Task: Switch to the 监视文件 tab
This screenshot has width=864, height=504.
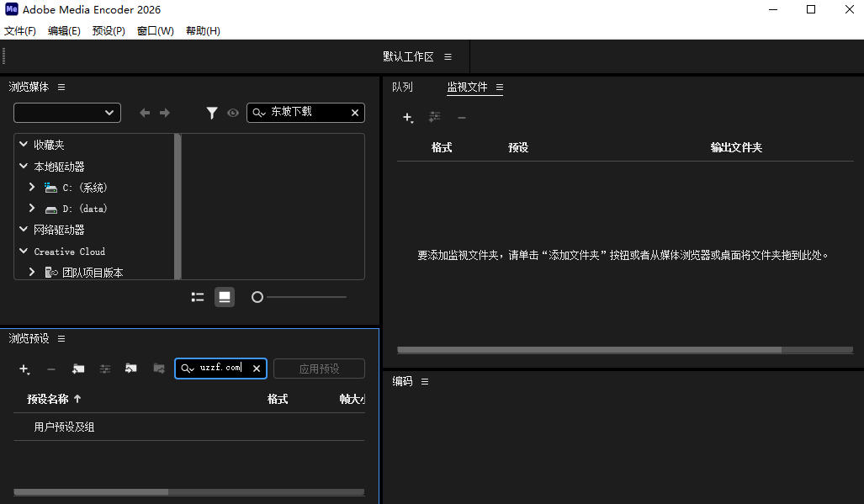Action: coord(467,87)
